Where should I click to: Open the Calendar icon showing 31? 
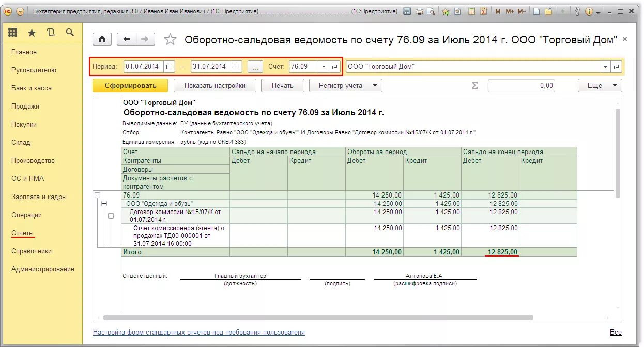click(x=484, y=11)
